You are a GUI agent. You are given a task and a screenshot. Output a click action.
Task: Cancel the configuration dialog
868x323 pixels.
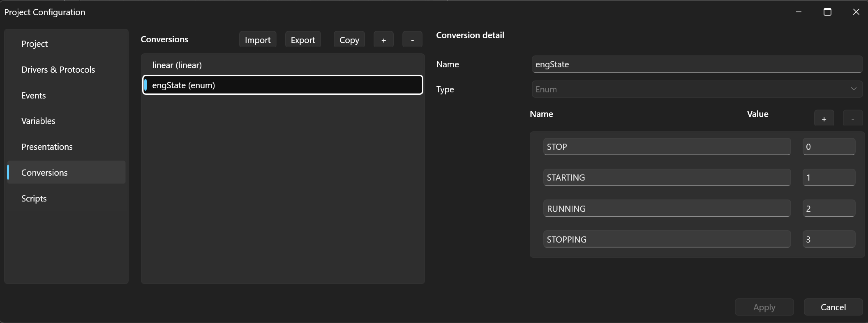pyautogui.click(x=833, y=307)
